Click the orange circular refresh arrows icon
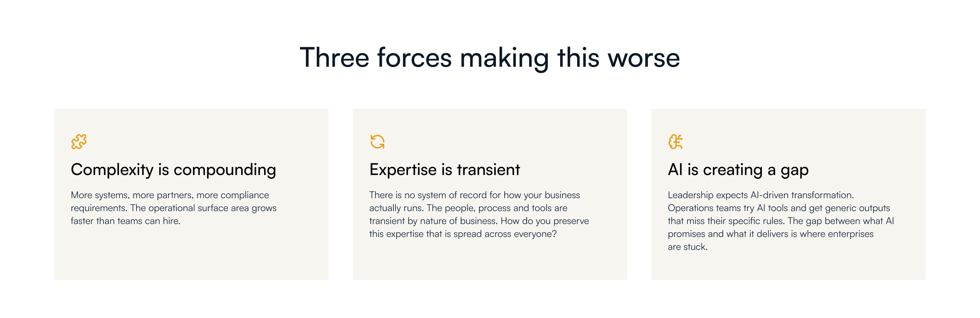Image resolution: width=980 pixels, height=318 pixels. pyautogui.click(x=377, y=142)
